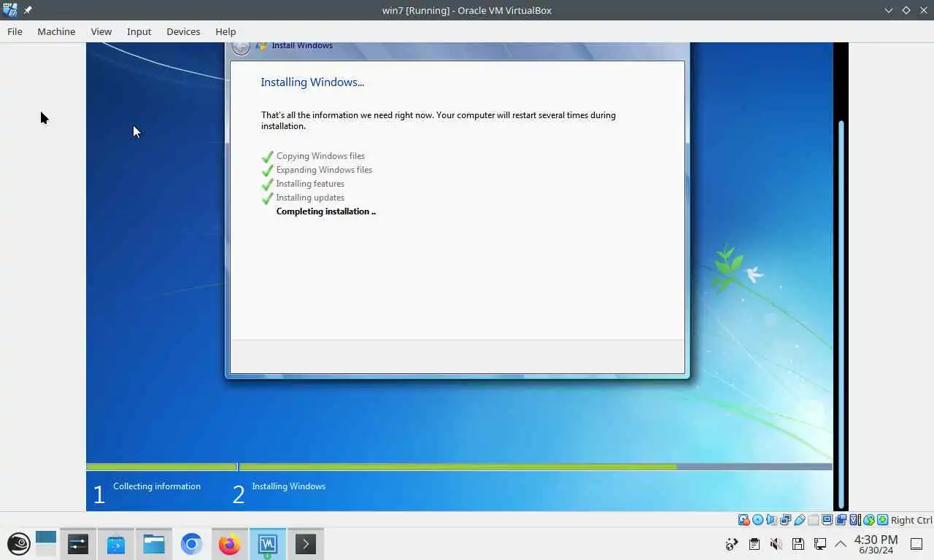
Task: Click the shared folders status icon
Action: coord(813,520)
